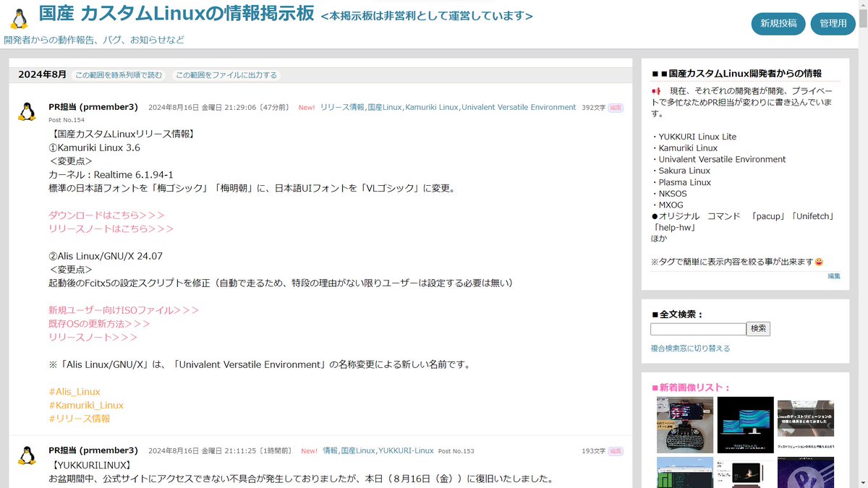The width and height of the screenshot is (868, 488).
Task: Click the 21:29:06 timestamp of Post 154
Action: click(218, 107)
